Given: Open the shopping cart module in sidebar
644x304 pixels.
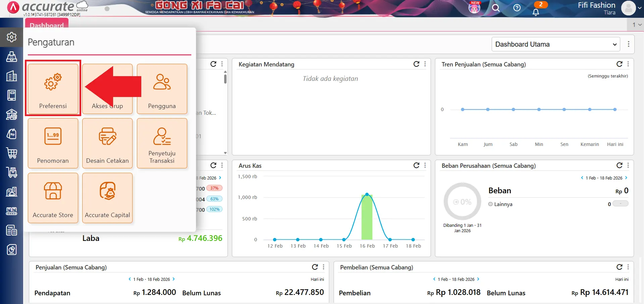Looking at the screenshot, I should coord(12,153).
